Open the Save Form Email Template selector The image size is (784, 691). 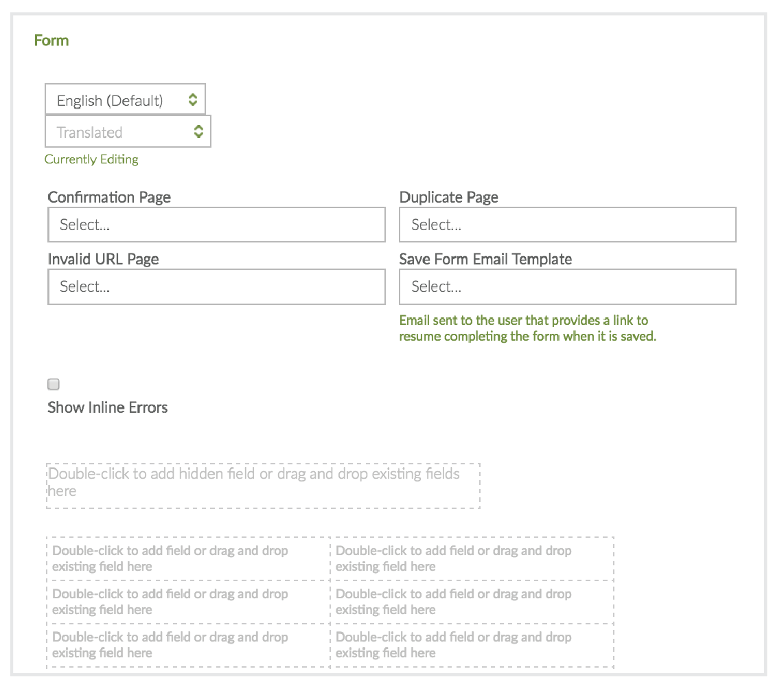point(567,287)
